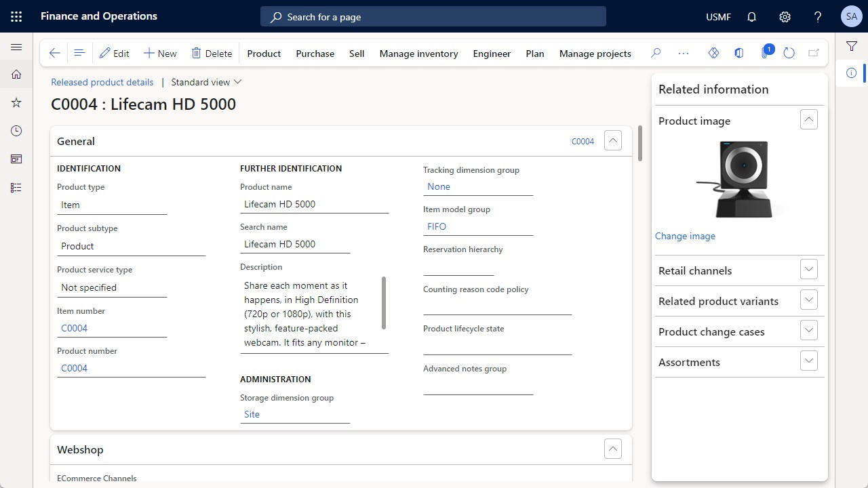
Task: Collapse the Webshop section
Action: click(612, 449)
